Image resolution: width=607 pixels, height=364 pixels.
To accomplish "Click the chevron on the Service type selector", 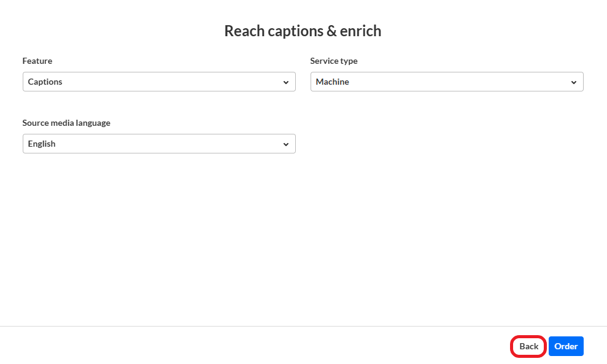I will [574, 82].
